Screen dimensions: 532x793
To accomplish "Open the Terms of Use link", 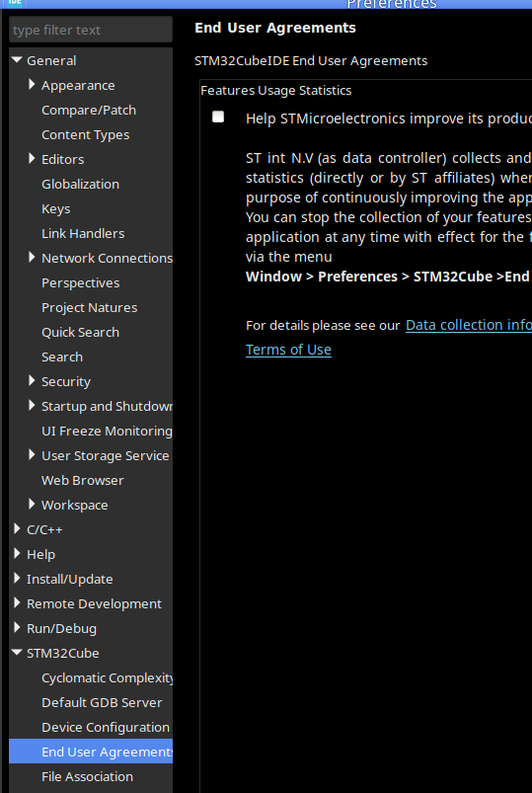I will [x=288, y=350].
